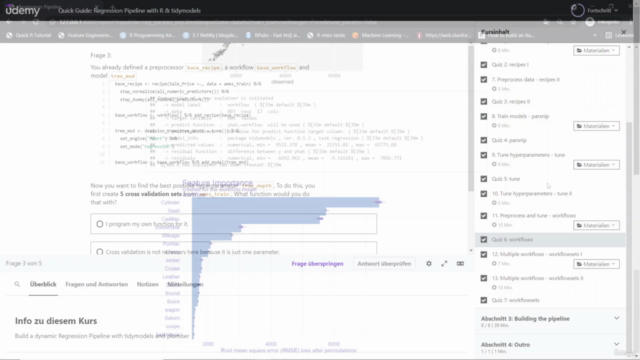Screen dimensions: 640x360
Task: Toggle checkbox for 9. Tune hyperparameters - tune
Action: pos(484,155)
